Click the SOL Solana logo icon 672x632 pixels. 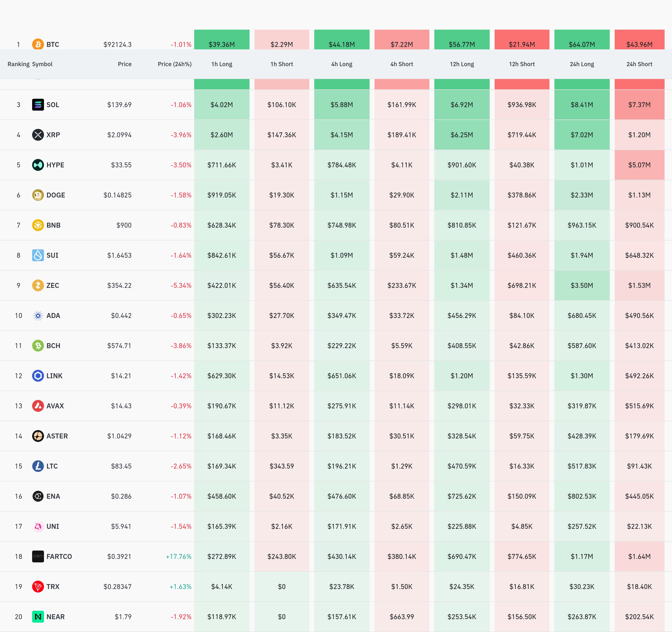coord(38,105)
